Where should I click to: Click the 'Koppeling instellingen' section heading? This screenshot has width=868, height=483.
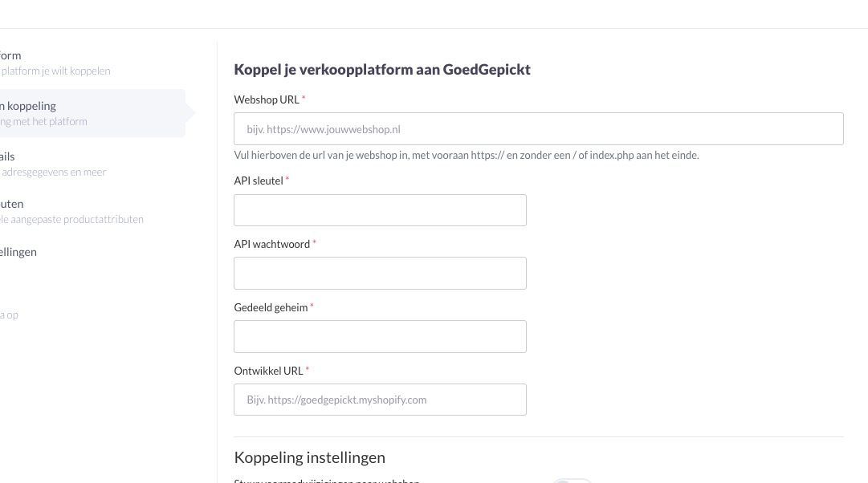(x=309, y=457)
